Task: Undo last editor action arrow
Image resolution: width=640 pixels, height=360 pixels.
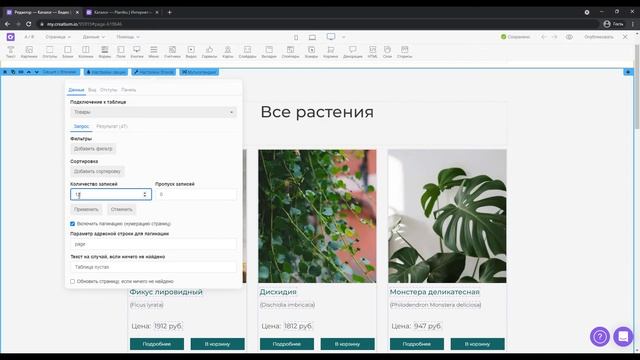Action: (544, 37)
